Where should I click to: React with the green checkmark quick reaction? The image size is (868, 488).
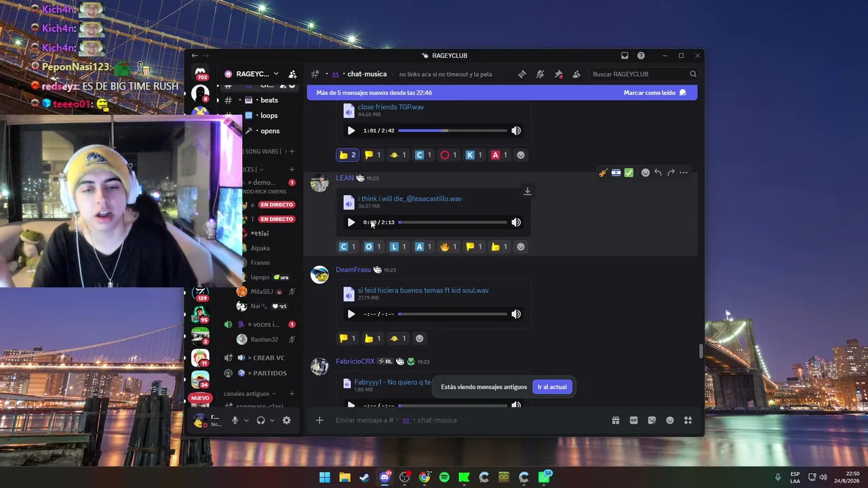coord(629,173)
